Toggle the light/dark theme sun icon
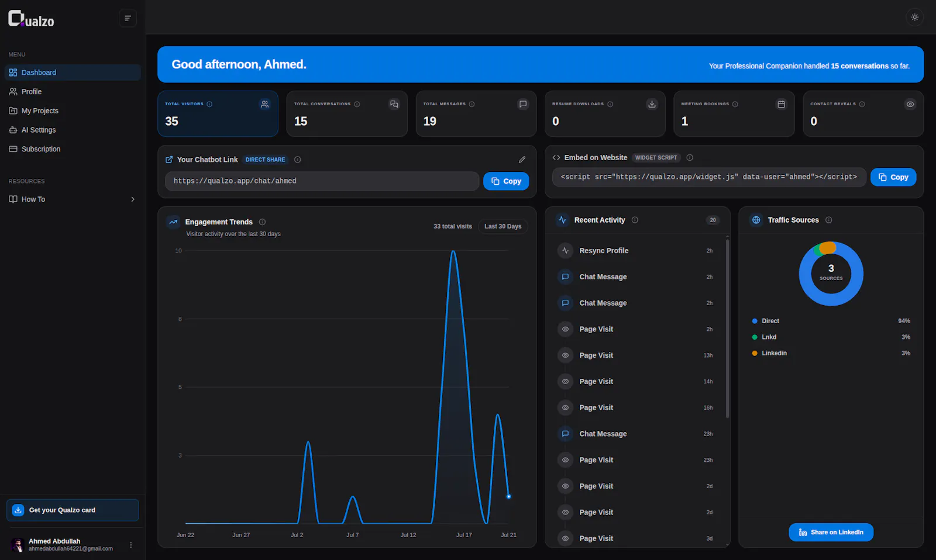Viewport: 936px width, 560px height. 915,17
